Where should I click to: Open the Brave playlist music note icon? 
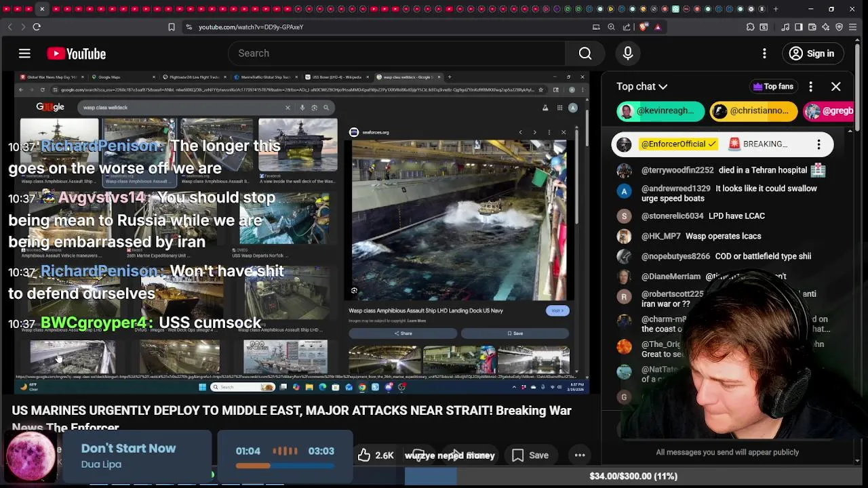[x=785, y=27]
